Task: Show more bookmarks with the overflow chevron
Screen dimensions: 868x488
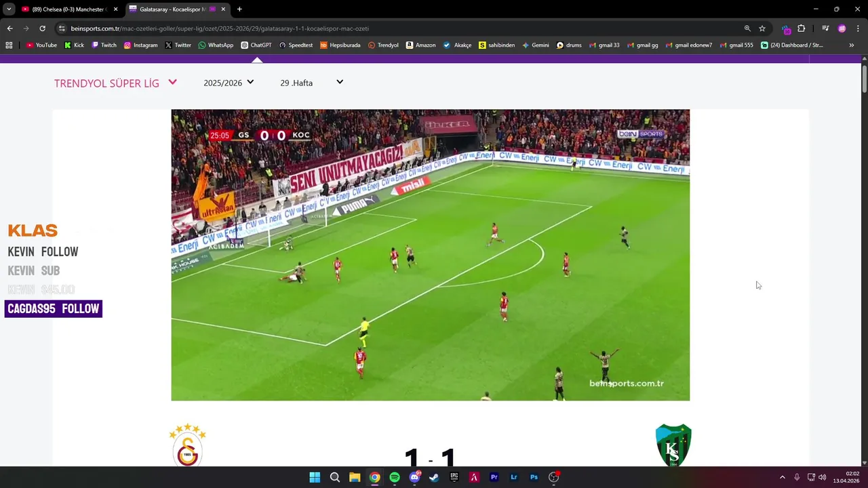Action: [x=852, y=45]
